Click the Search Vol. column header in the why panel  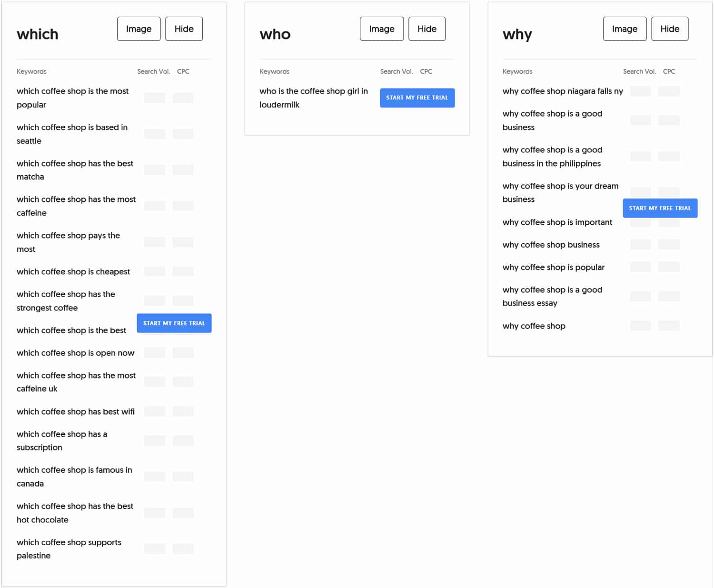point(639,71)
